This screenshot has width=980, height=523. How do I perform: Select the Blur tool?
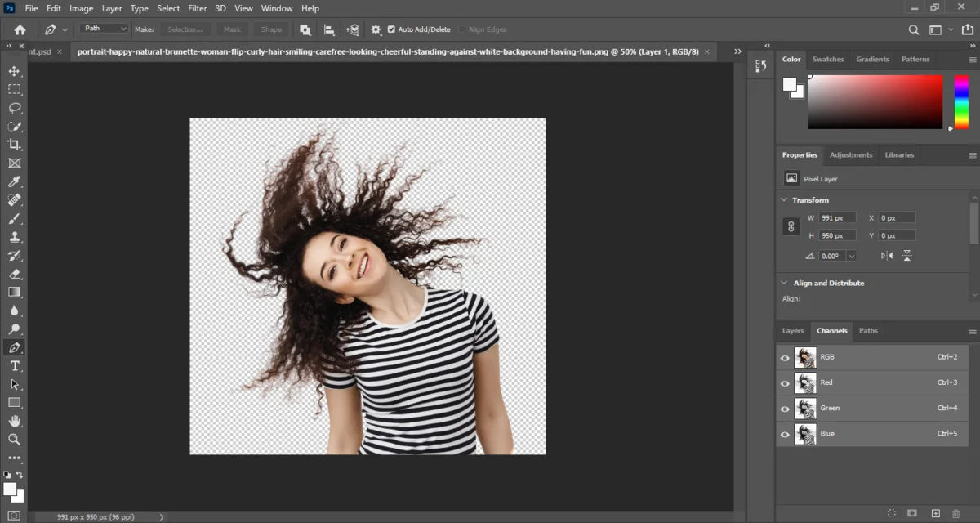click(x=14, y=311)
